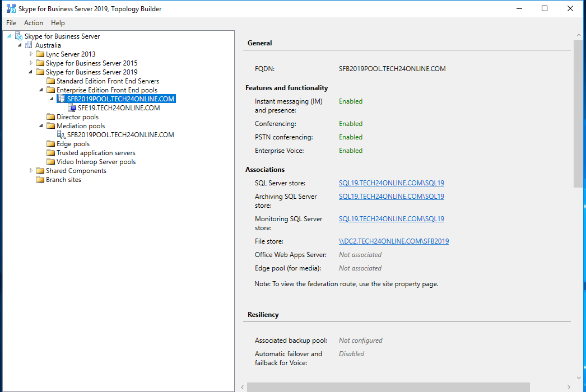Click the Standard Edition Front End Servers folder icon
Image resolution: width=586 pixels, height=392 pixels.
(50, 81)
